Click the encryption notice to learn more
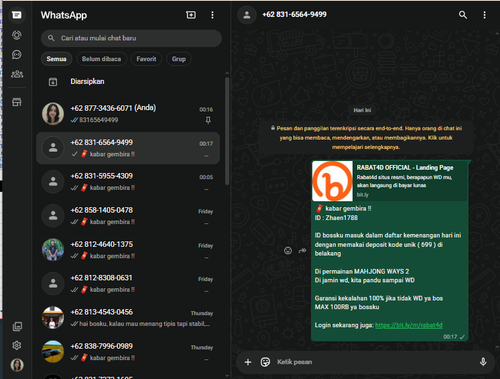The image size is (500, 379). (x=366, y=138)
